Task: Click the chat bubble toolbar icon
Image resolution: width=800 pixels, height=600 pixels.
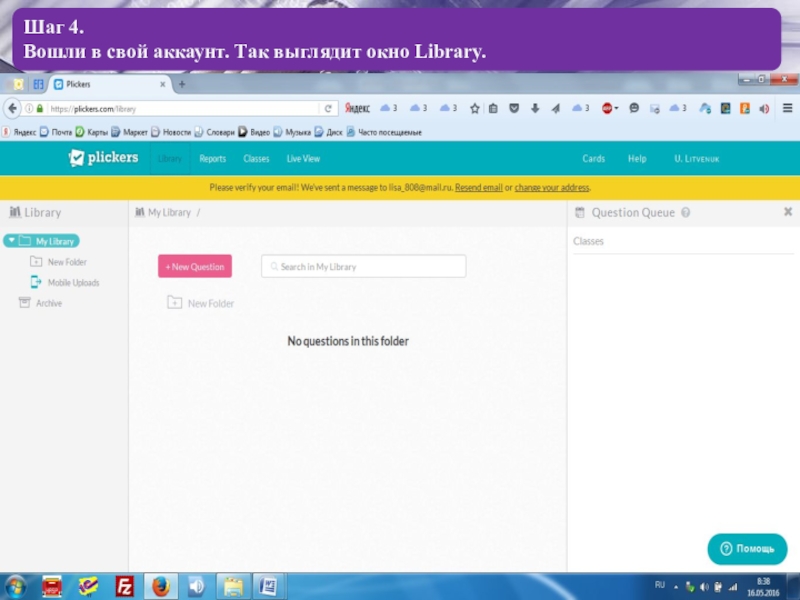Action: pos(634,108)
